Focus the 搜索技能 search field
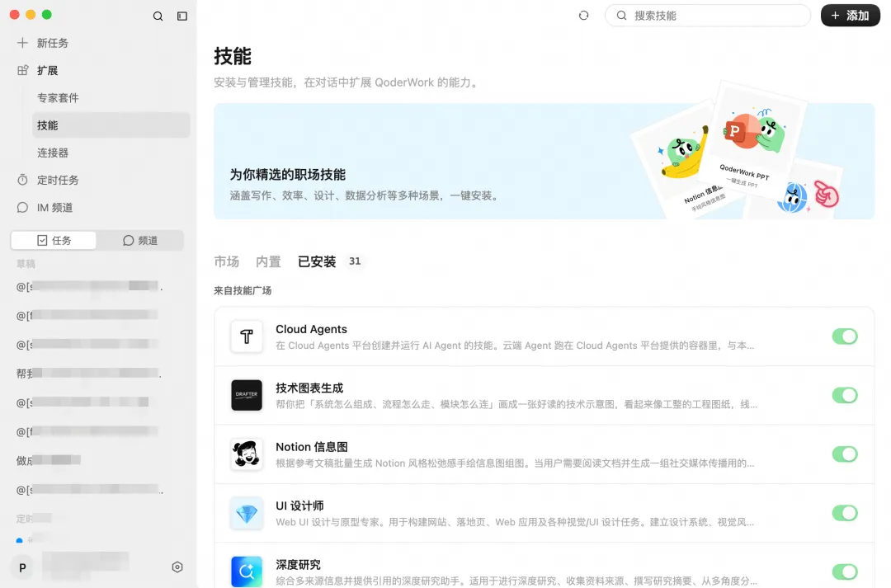This screenshot has height=588, width=891. pyautogui.click(x=708, y=16)
